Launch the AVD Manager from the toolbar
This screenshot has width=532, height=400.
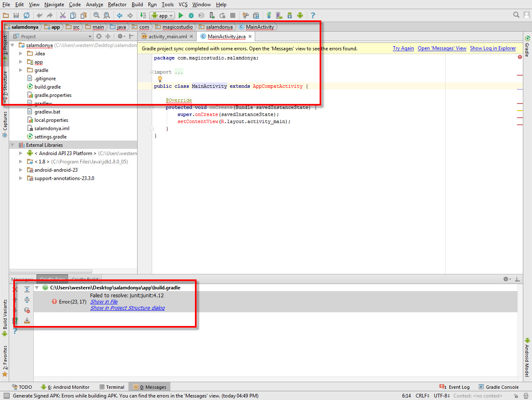(278, 15)
